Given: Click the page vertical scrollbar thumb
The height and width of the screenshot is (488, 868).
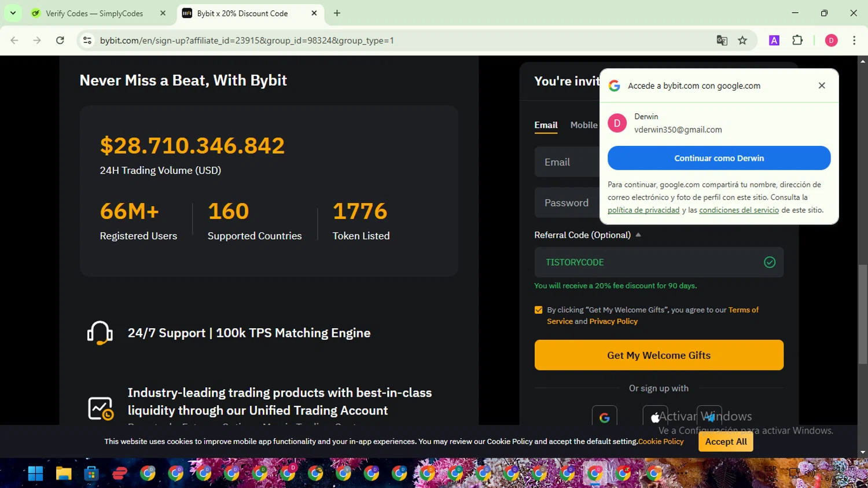Looking at the screenshot, I should pyautogui.click(x=863, y=314).
